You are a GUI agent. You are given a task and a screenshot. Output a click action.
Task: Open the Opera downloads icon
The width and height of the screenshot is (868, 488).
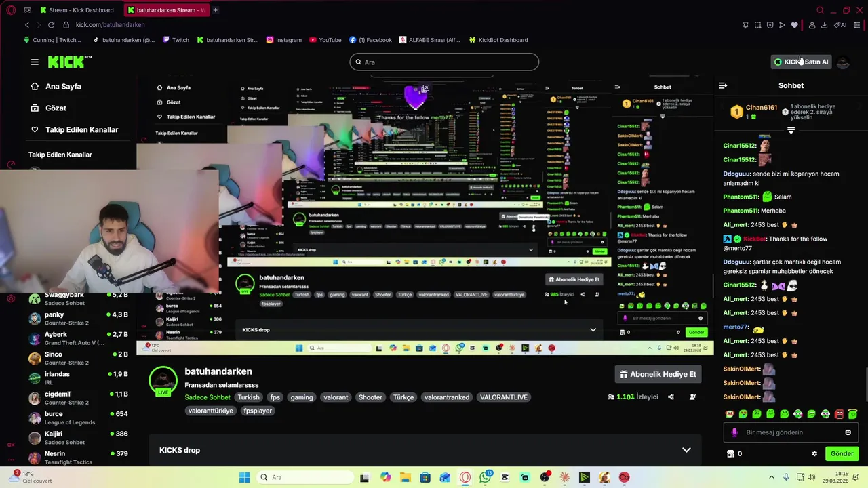(x=824, y=25)
